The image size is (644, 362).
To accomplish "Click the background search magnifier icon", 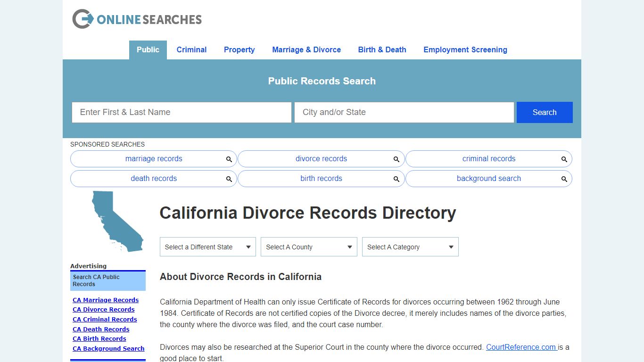I will point(564,179).
